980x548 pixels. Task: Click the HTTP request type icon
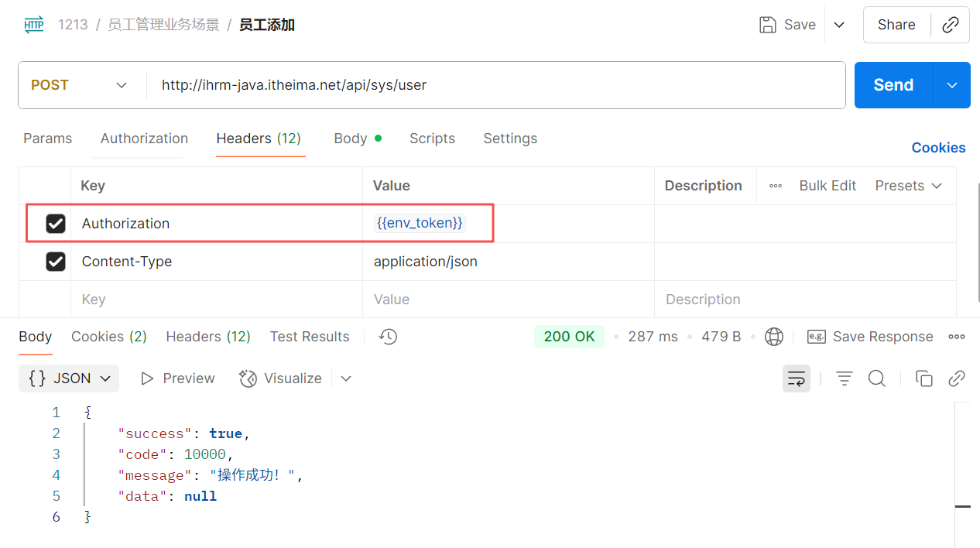click(34, 25)
